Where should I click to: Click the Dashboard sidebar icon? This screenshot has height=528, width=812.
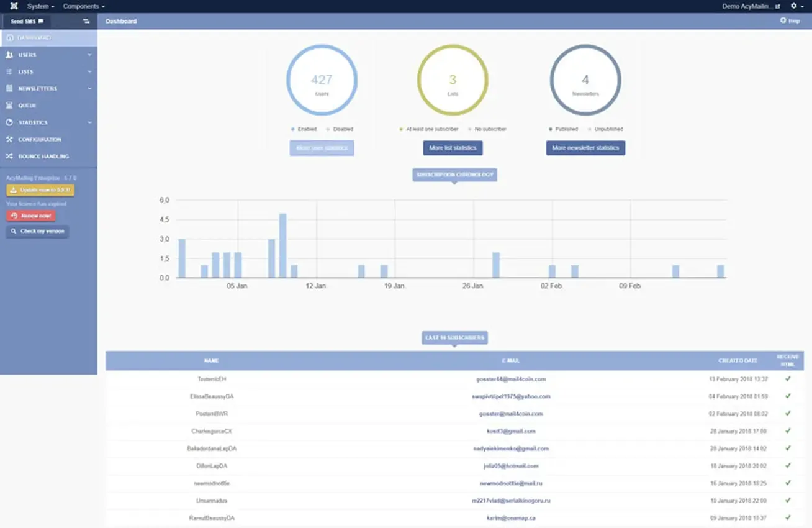click(x=9, y=38)
